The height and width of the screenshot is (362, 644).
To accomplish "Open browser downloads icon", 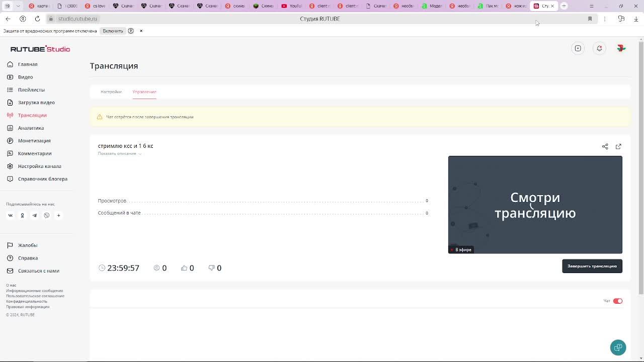I will [636, 19].
